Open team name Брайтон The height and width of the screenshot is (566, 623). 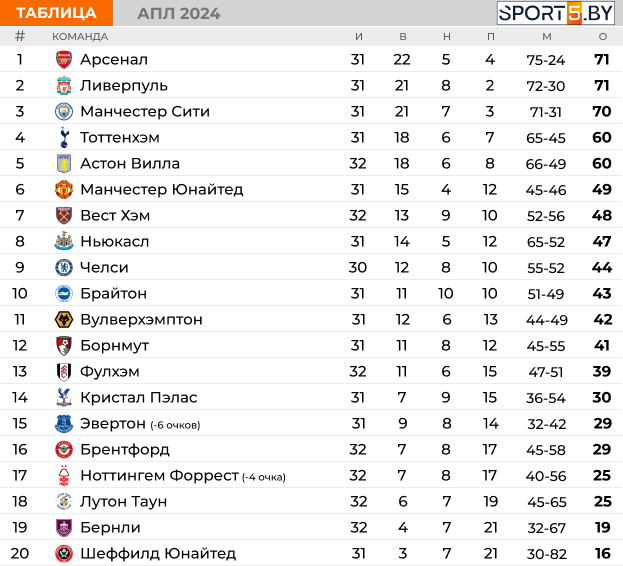[114, 294]
